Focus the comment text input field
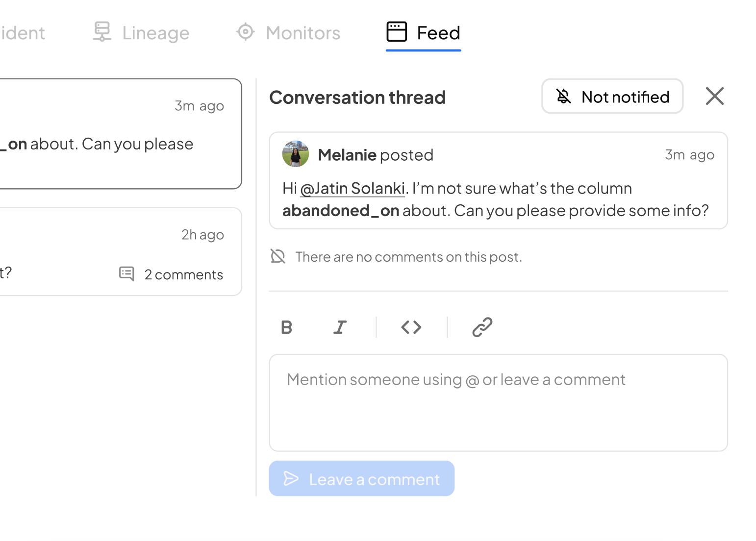The image size is (756, 541). 498,402
